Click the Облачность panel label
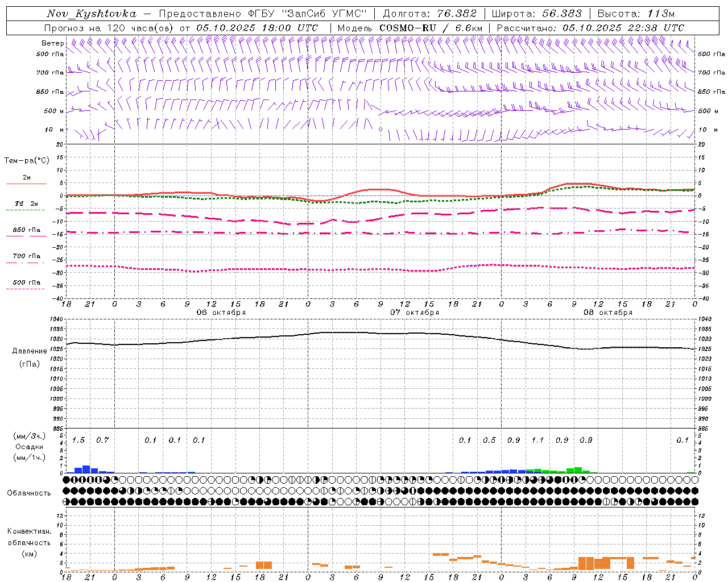 click(x=29, y=493)
